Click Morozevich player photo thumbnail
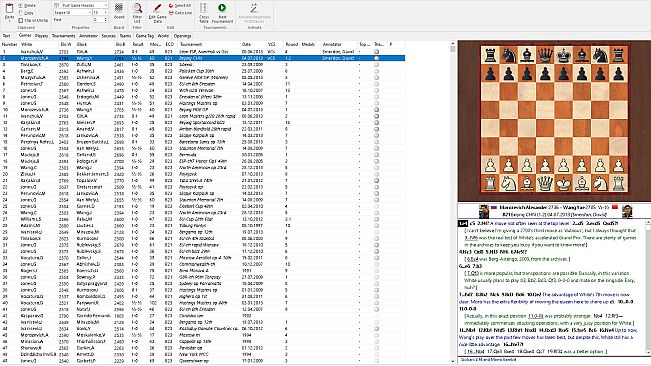The image size is (651, 366). pyautogui.click(x=484, y=211)
